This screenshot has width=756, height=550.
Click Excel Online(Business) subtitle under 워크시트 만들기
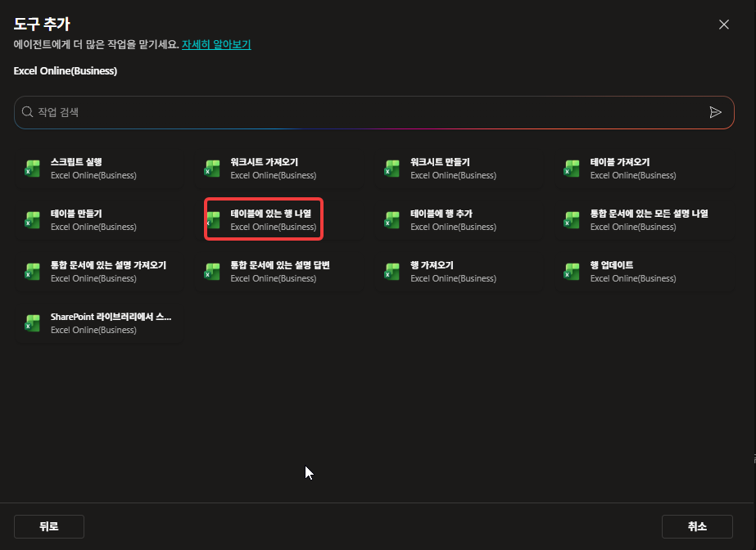click(453, 175)
